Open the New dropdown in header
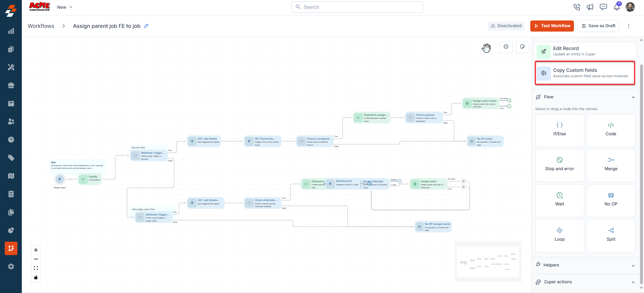Image resolution: width=644 pixels, height=293 pixels. tap(65, 7)
